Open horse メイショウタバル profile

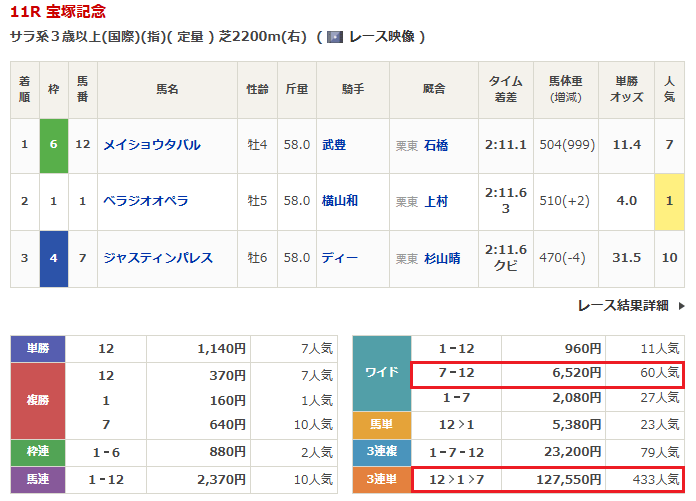coord(151,145)
